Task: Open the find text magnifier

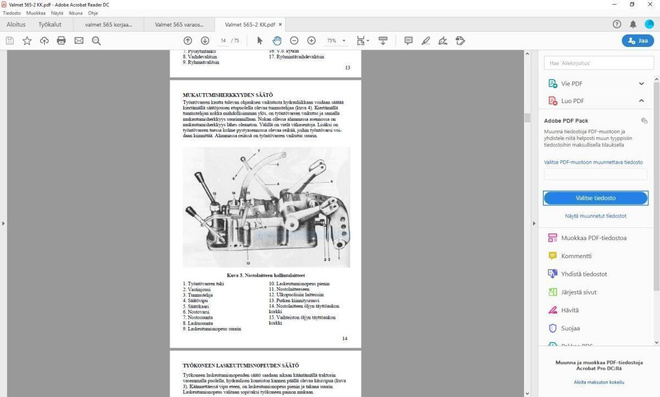Action: point(96,41)
